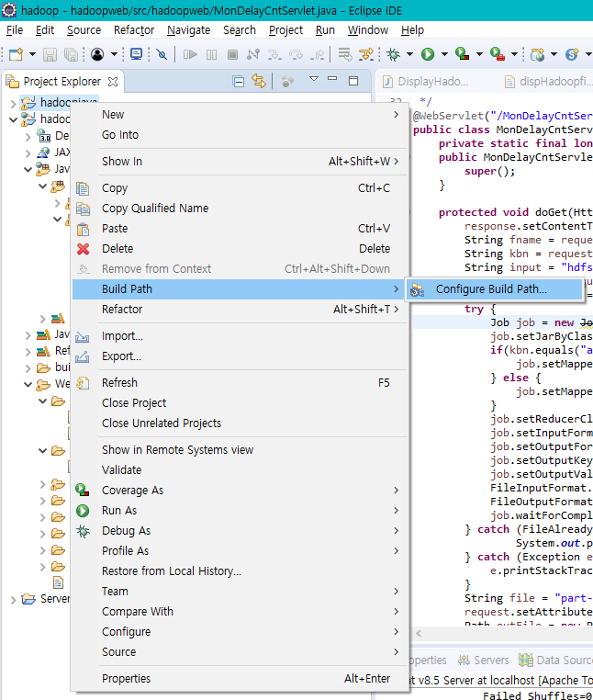
Task: Click the Suspend debug icon
Action: pyautogui.click(x=211, y=54)
